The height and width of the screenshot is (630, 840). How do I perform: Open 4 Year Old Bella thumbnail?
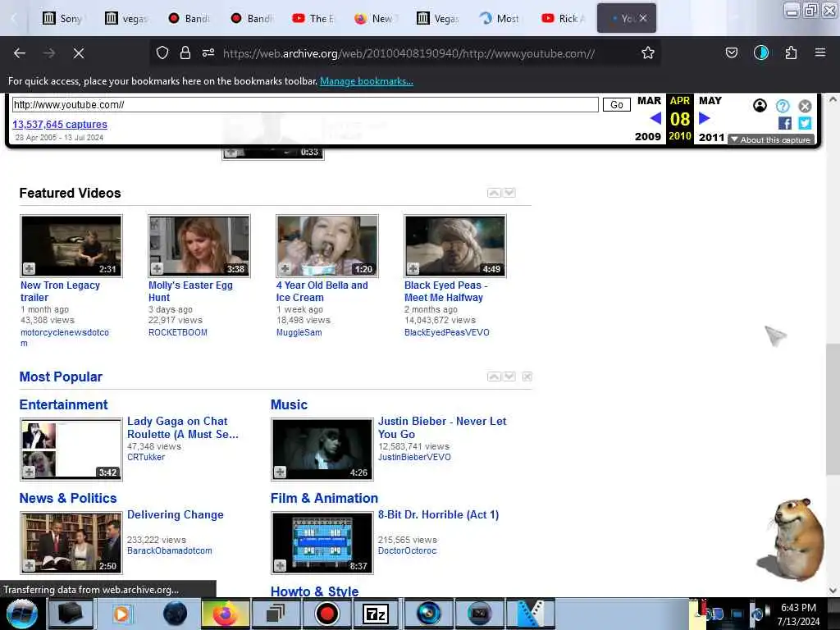[326, 246]
